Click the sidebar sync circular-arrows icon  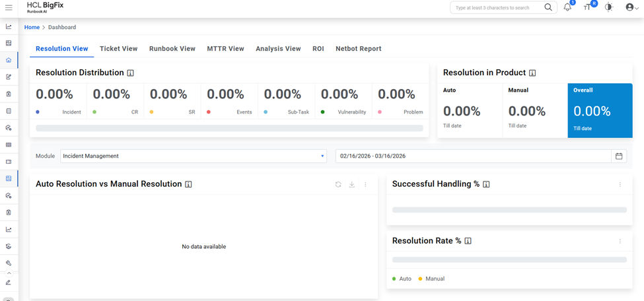tap(9, 246)
